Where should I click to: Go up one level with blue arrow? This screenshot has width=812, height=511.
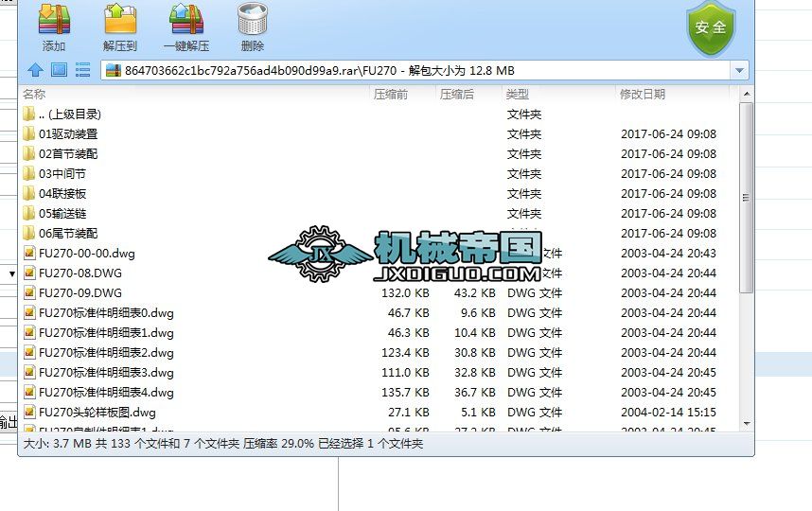pyautogui.click(x=35, y=70)
